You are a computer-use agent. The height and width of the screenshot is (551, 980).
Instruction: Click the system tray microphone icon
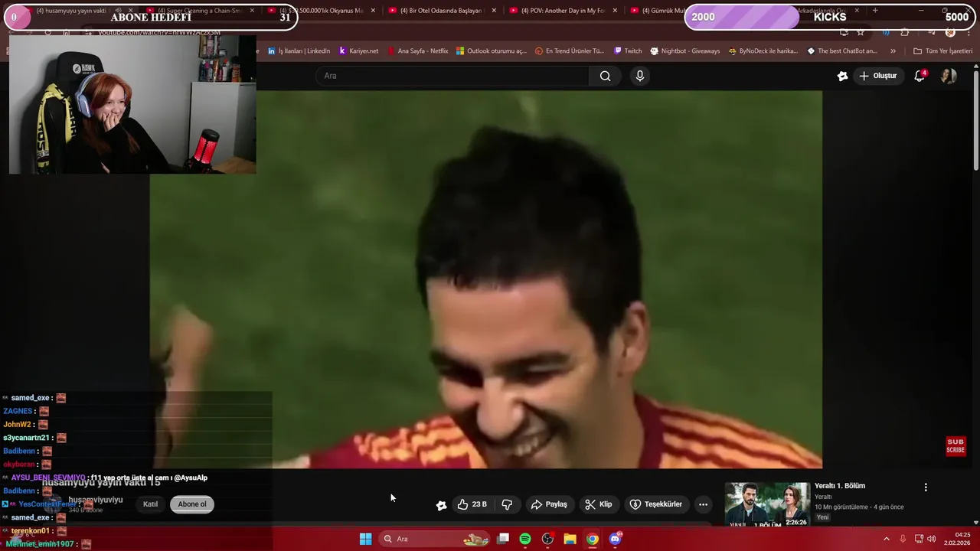point(903,539)
